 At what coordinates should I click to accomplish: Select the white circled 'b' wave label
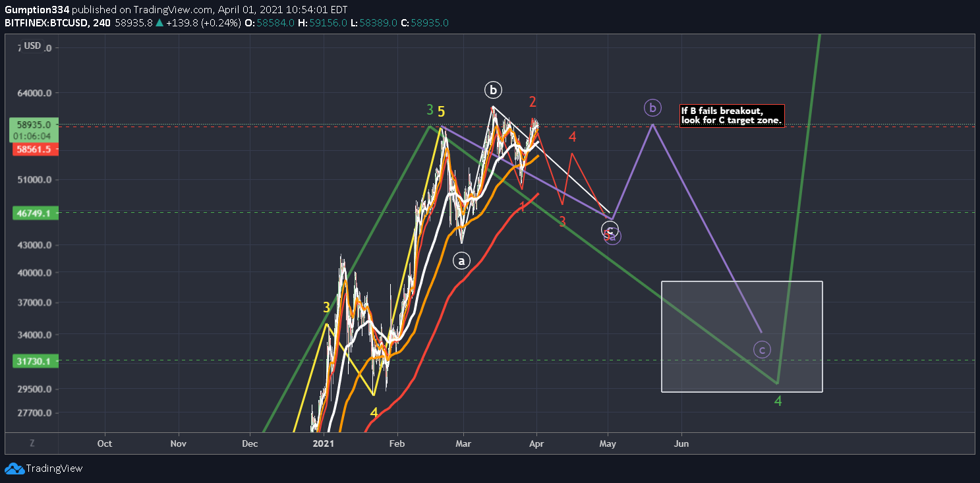pyautogui.click(x=493, y=90)
